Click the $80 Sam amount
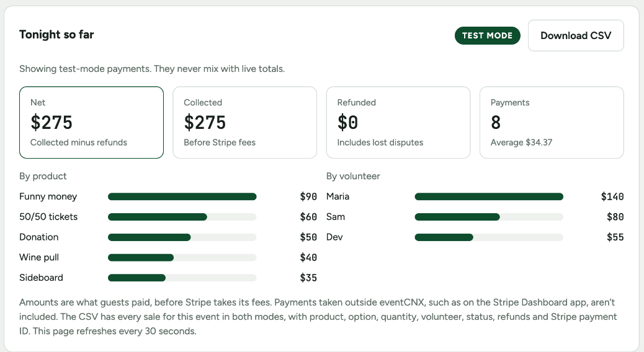 point(615,217)
